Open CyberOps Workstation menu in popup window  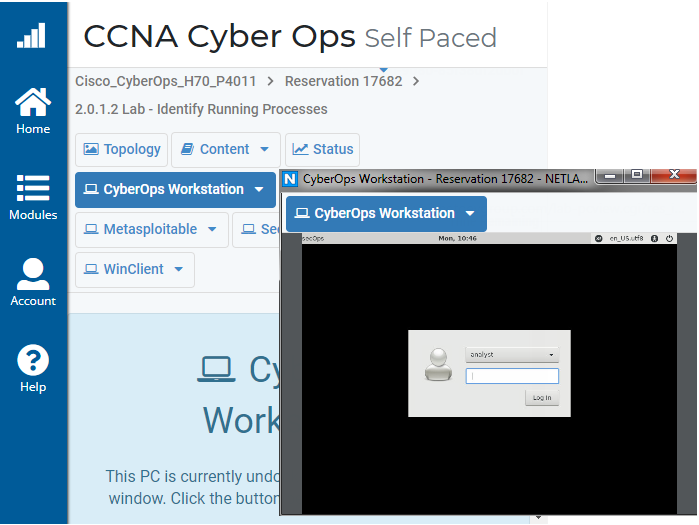pyautogui.click(x=386, y=213)
